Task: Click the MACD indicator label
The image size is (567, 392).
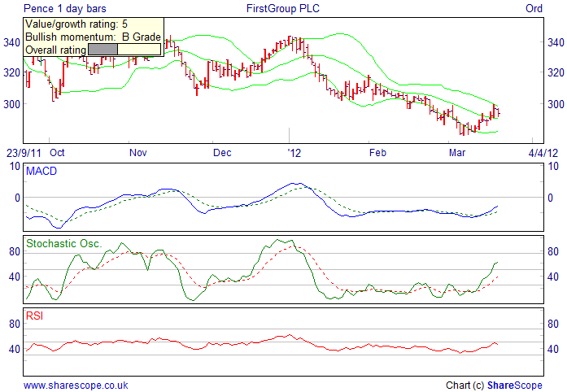Action: click(41, 171)
